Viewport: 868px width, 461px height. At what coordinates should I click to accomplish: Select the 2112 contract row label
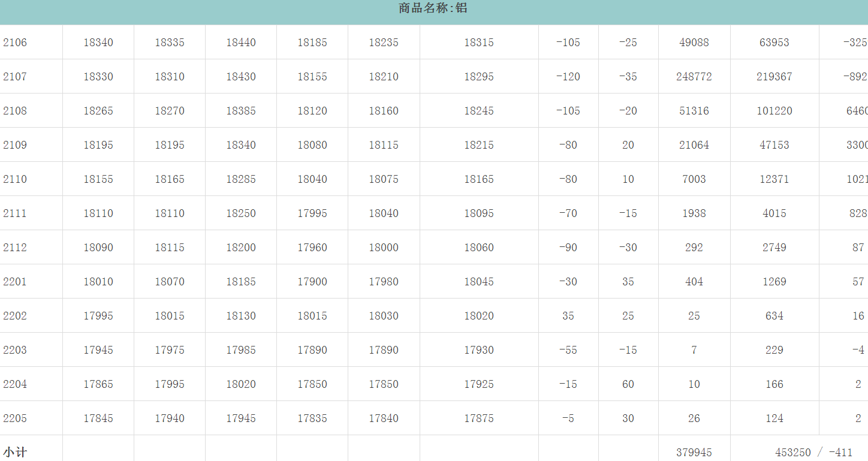pos(15,248)
